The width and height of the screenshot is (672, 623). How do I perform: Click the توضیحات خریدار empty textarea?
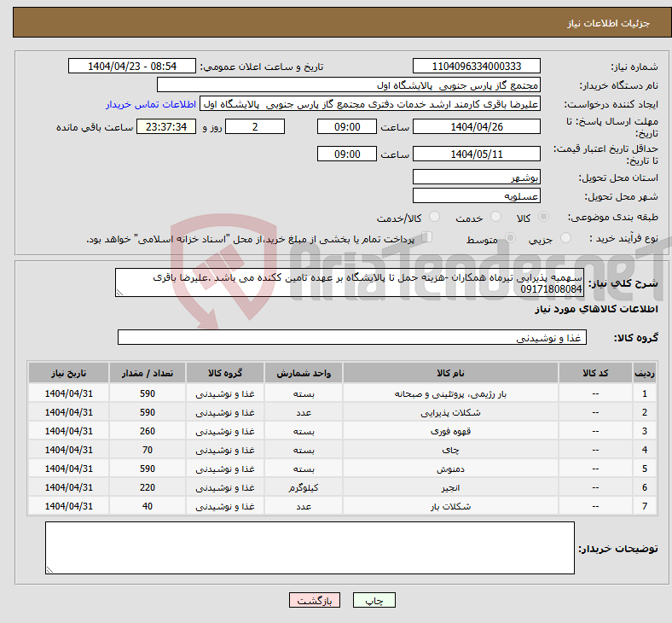pos(310,548)
